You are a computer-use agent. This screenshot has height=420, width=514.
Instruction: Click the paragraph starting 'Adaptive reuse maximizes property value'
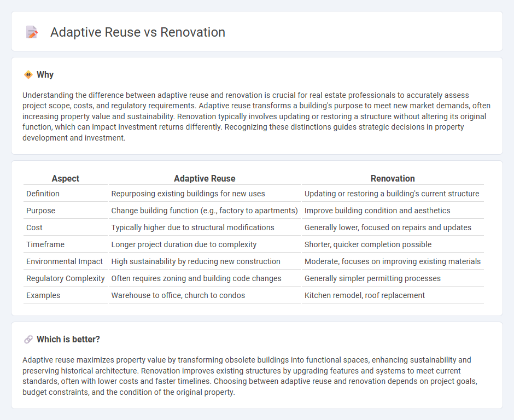[250, 376]
